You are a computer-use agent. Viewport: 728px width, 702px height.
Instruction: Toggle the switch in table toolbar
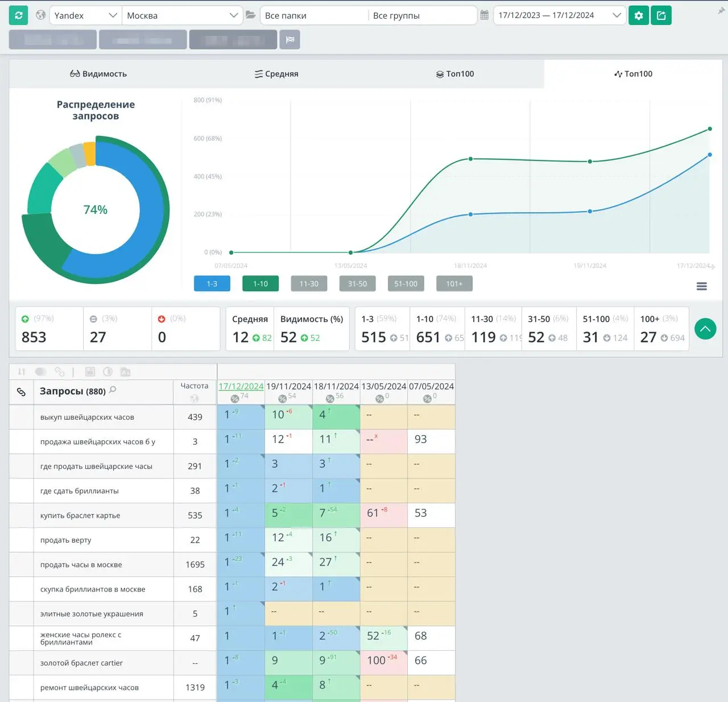coord(40,371)
